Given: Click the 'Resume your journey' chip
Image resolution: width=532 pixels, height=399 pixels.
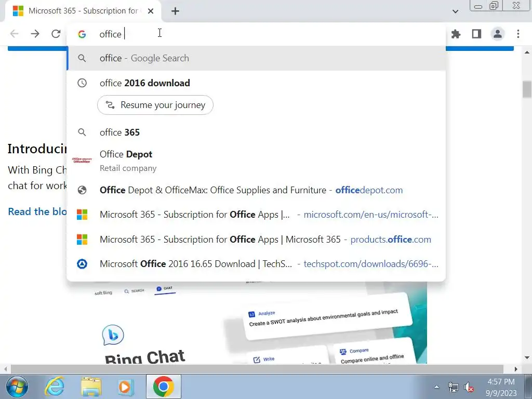Looking at the screenshot, I should coord(155,105).
